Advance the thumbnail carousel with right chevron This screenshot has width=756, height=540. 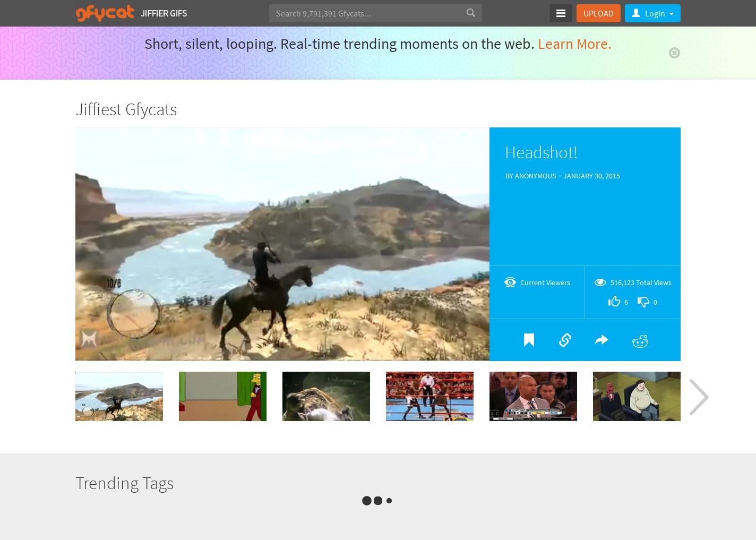pyautogui.click(x=699, y=397)
